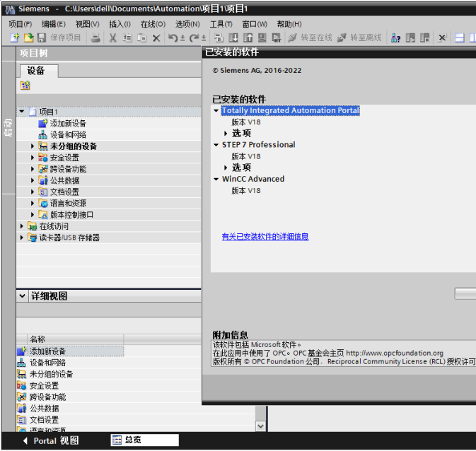This screenshot has height=451, width=476.
Task: Open the 有关已安装软件的详细信息 link
Action: click(x=265, y=236)
